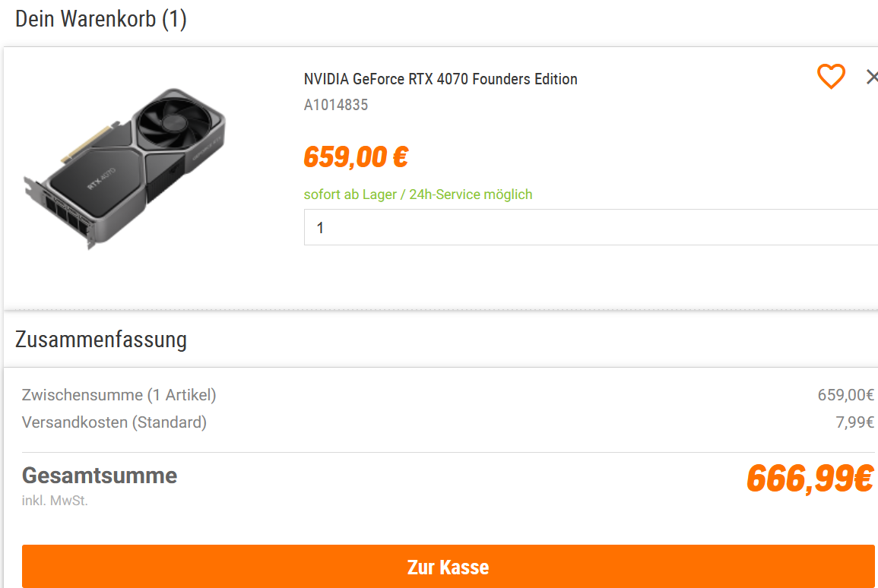878x588 pixels.
Task: Click '24h-Service möglich' in the availability line
Action: tap(471, 194)
